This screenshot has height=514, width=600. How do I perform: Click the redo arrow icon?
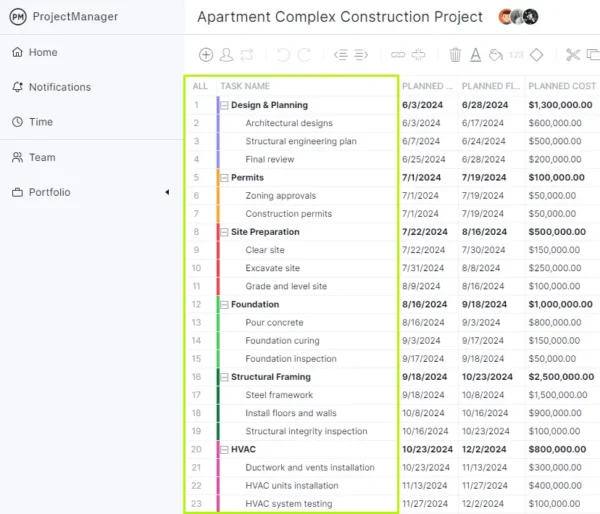[x=304, y=55]
